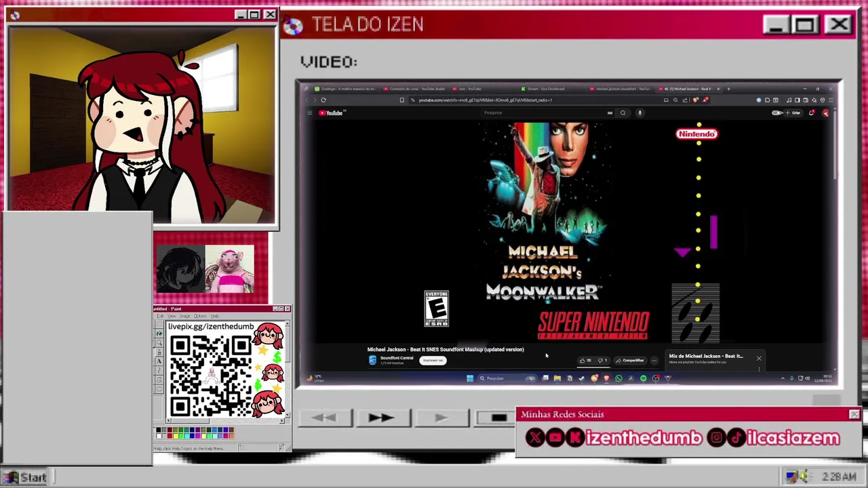Viewport: 868px width, 488px height.
Task: Close the Mix de Michael Jackson panel
Action: click(759, 359)
